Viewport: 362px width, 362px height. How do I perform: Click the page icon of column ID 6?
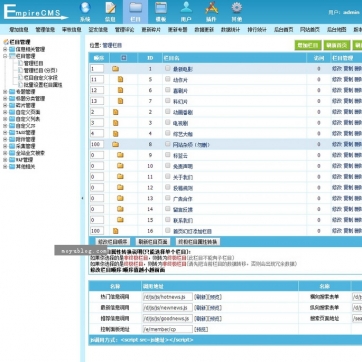tap(120, 90)
